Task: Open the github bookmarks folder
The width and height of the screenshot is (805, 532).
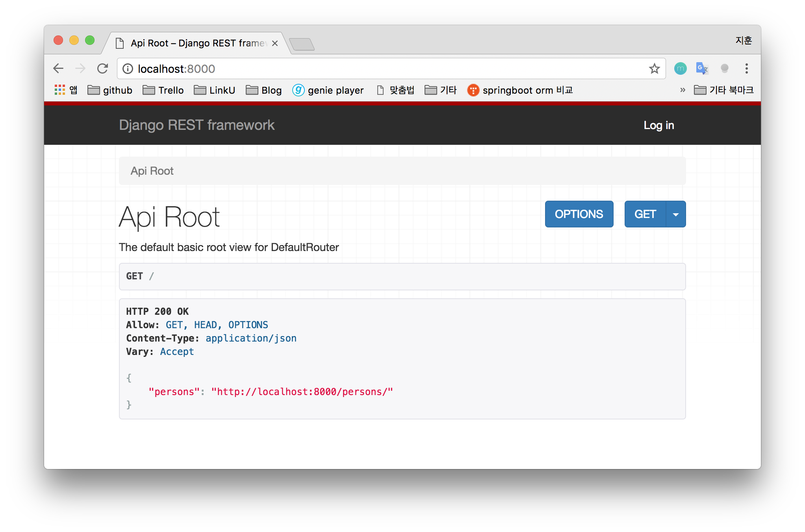Action: pos(110,90)
